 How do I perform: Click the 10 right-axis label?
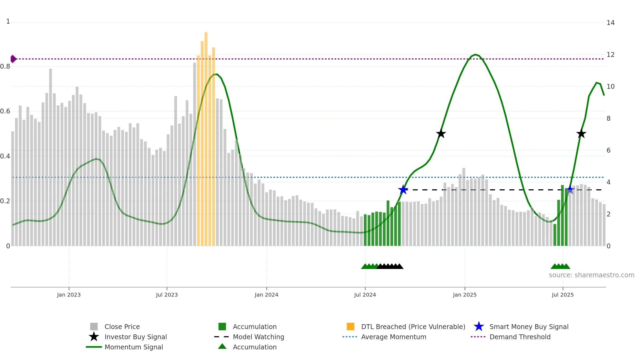[x=610, y=87]
